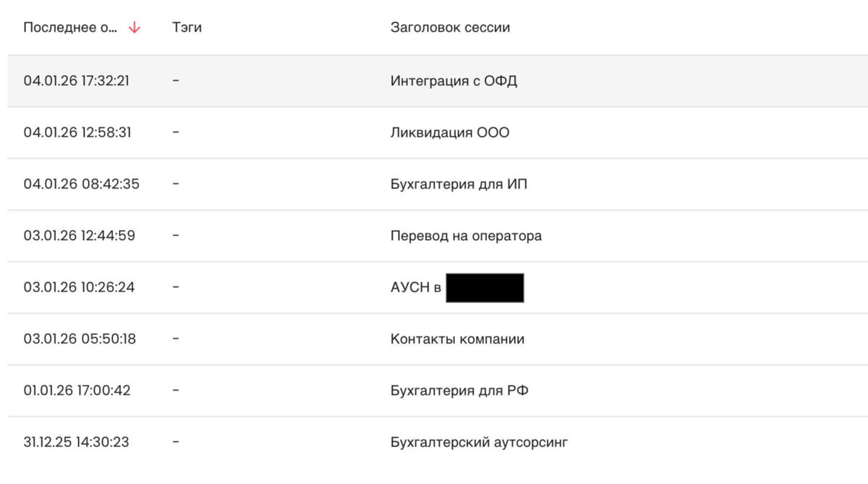Select the row dated 04.01.26 12:58:31
The image size is (868, 484).
point(438,132)
